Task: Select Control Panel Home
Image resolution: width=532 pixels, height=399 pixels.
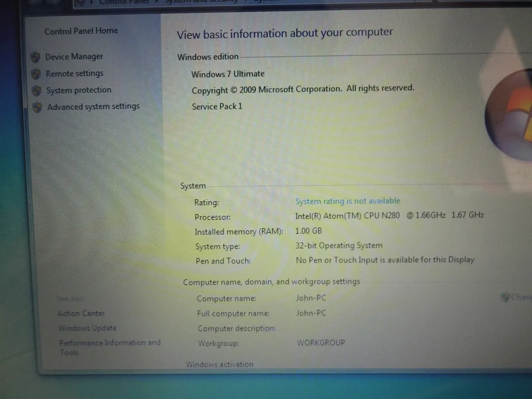Action: click(81, 31)
